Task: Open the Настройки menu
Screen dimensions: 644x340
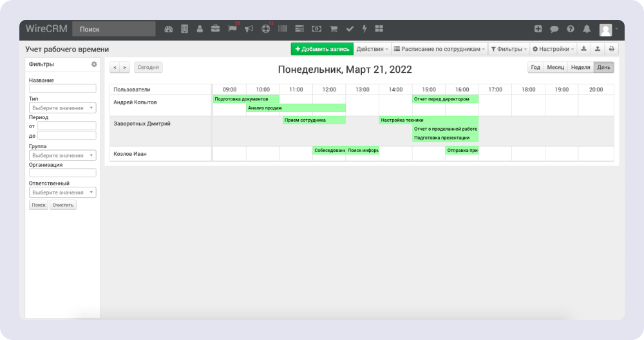Action: pyautogui.click(x=553, y=49)
